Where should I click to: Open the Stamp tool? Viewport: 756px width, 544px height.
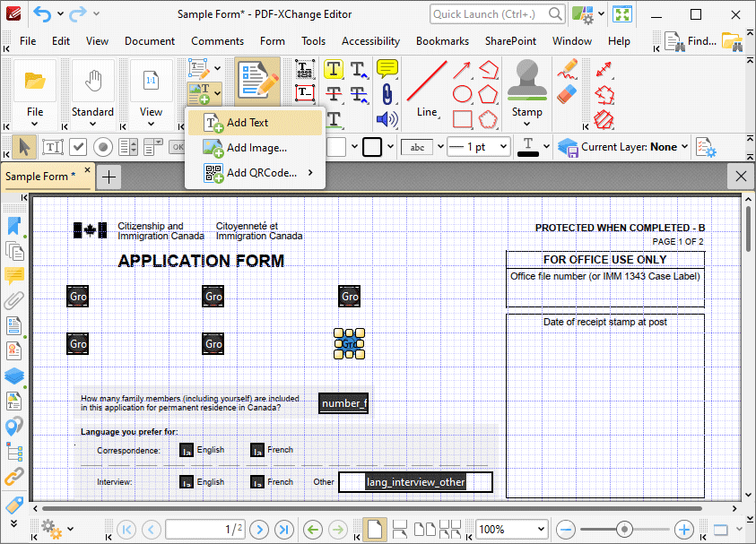(x=527, y=93)
